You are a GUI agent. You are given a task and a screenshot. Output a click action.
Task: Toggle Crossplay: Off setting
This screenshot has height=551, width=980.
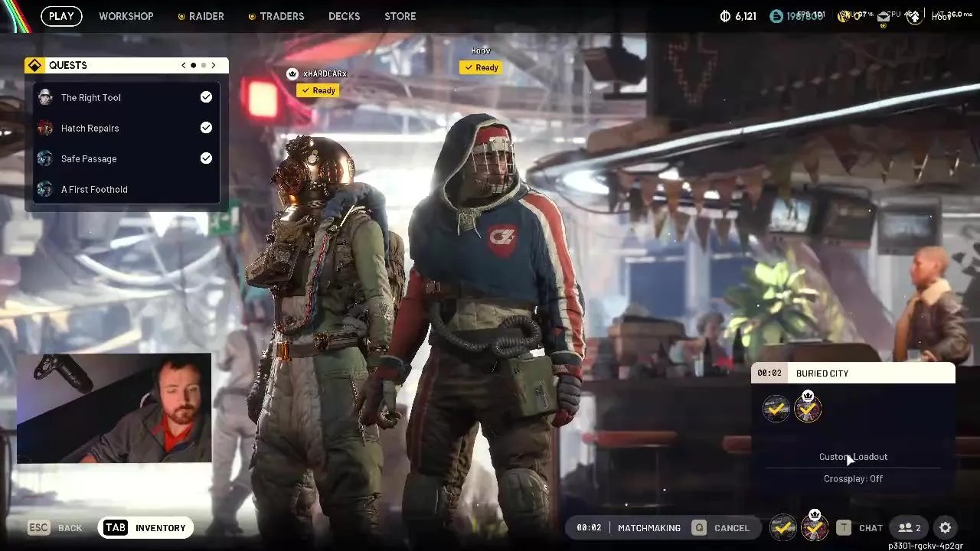[853, 479]
